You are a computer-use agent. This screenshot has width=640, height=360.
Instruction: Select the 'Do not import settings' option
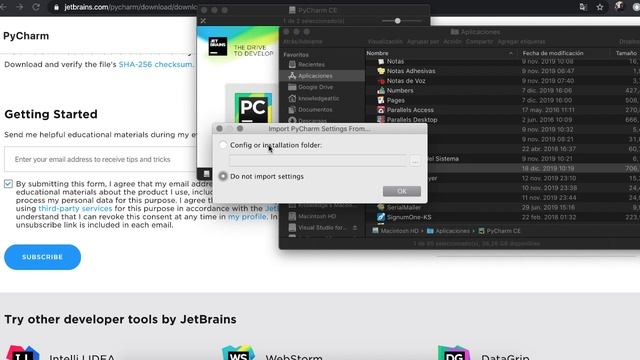[223, 176]
